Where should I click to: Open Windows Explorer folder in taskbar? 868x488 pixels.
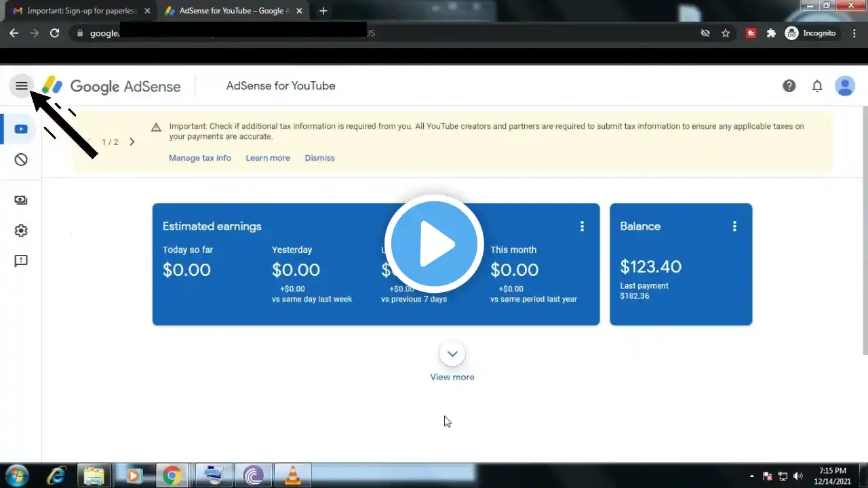pyautogui.click(x=94, y=476)
